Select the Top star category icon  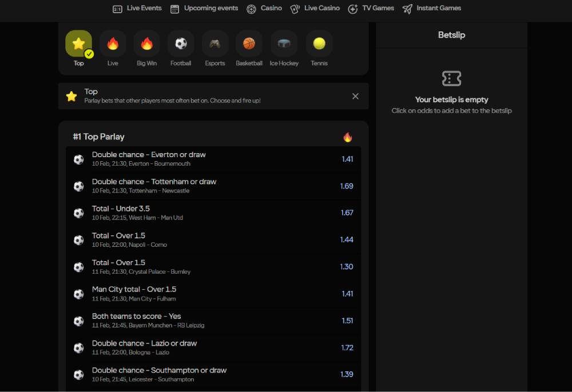78,44
